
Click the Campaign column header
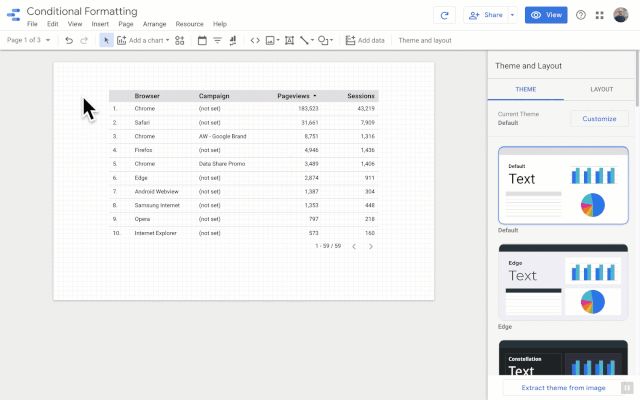(214, 96)
